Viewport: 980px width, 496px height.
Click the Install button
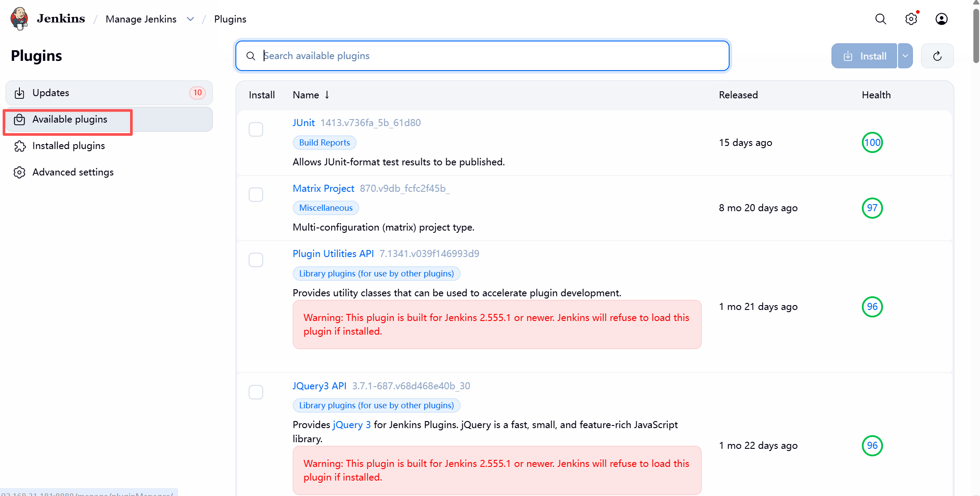pyautogui.click(x=864, y=56)
